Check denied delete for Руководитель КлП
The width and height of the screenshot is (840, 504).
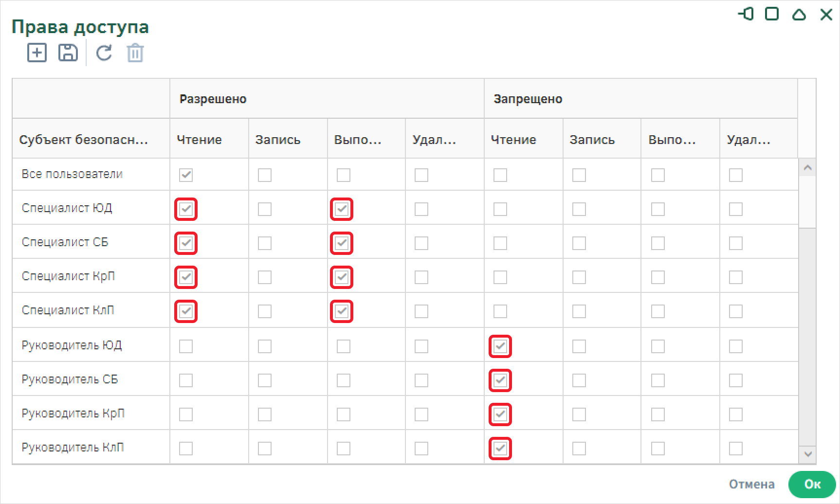click(736, 449)
